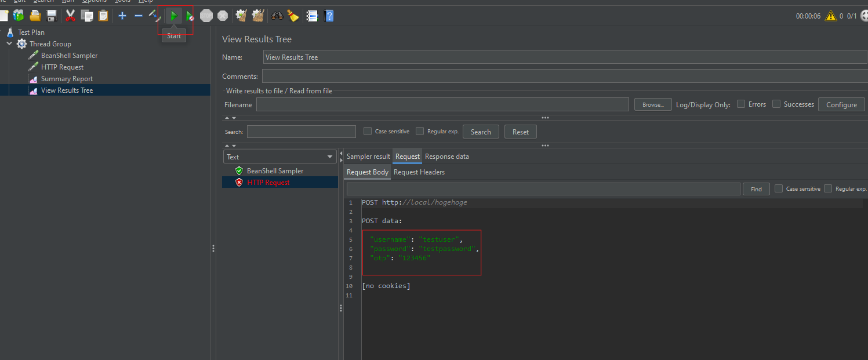Select Summary Report in the tree
Image resolution: width=868 pixels, height=360 pixels.
click(67, 79)
